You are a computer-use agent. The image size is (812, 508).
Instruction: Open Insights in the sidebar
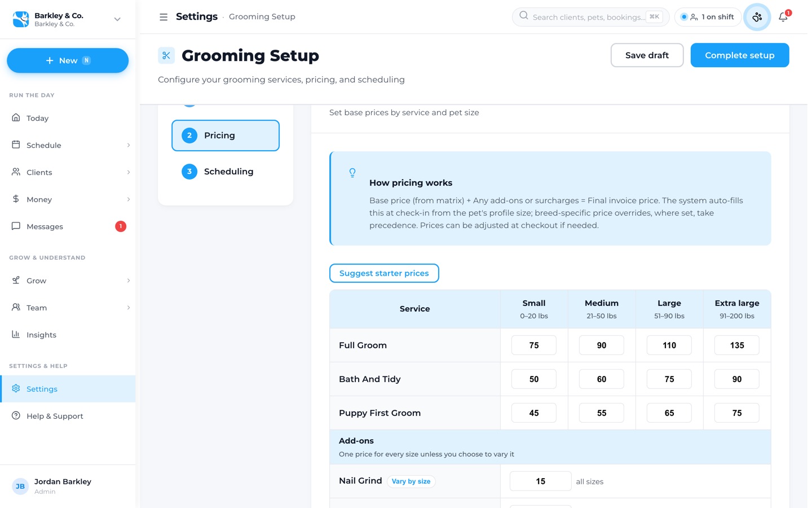tap(68, 335)
